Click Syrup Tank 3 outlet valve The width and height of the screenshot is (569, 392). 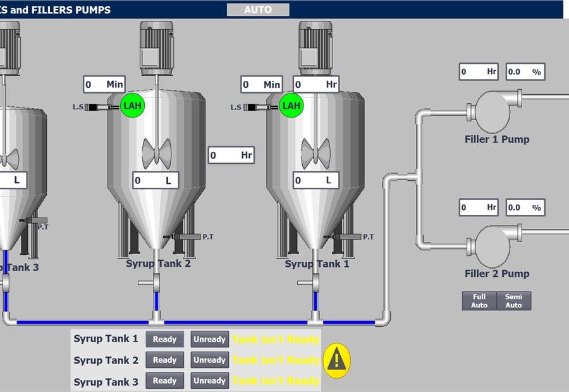pyautogui.click(x=5, y=283)
